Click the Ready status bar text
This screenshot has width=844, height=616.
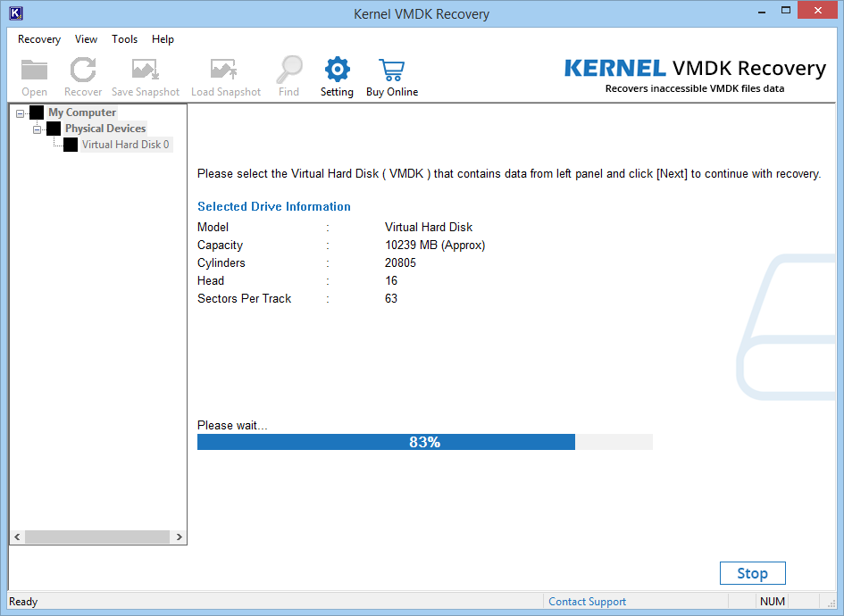23,602
